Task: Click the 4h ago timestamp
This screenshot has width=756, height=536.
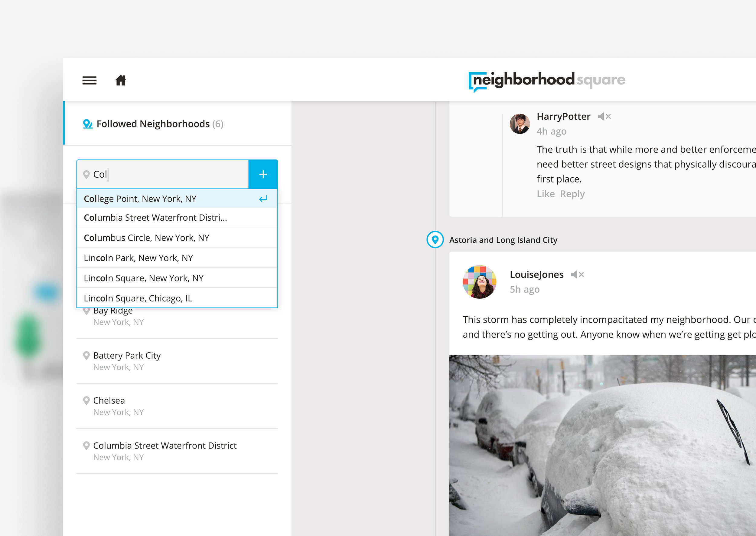Action: coord(552,131)
